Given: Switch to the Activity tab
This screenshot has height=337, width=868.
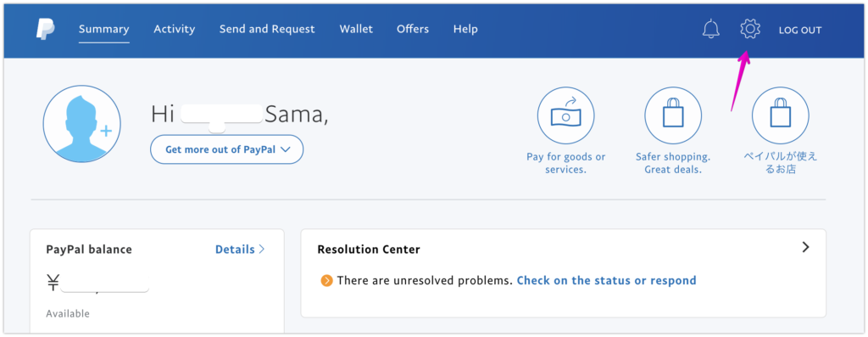Looking at the screenshot, I should [175, 30].
